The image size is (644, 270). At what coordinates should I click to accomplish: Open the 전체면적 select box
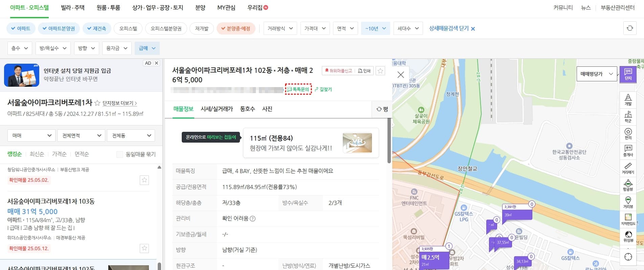tap(81, 136)
